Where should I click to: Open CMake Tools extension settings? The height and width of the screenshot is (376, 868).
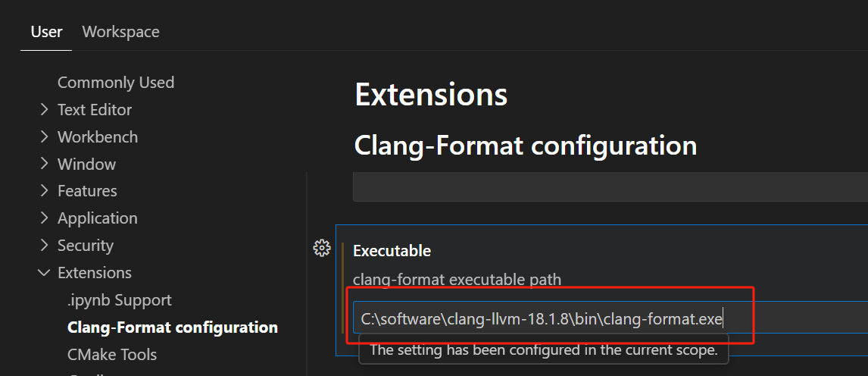[x=112, y=355]
